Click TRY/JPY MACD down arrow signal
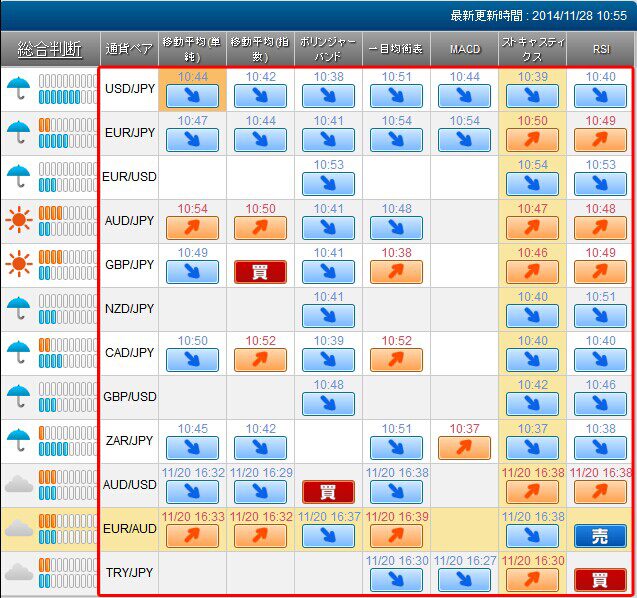 pyautogui.click(x=464, y=580)
